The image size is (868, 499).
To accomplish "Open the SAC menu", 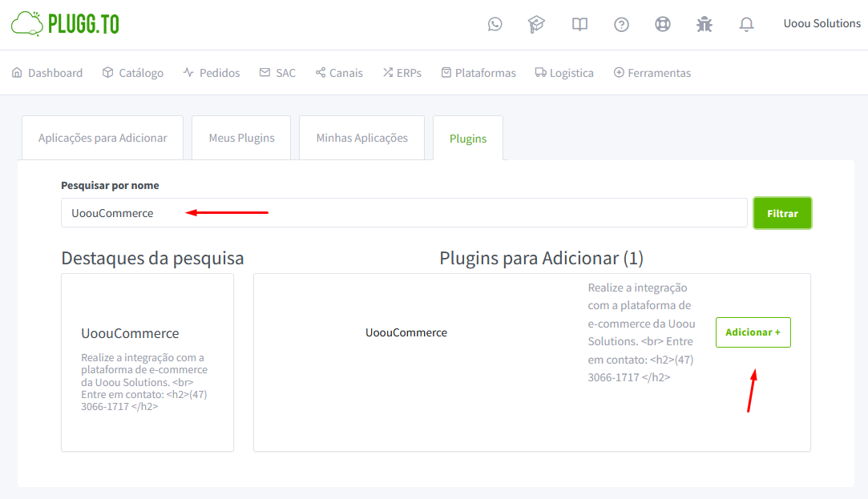I will (x=277, y=72).
